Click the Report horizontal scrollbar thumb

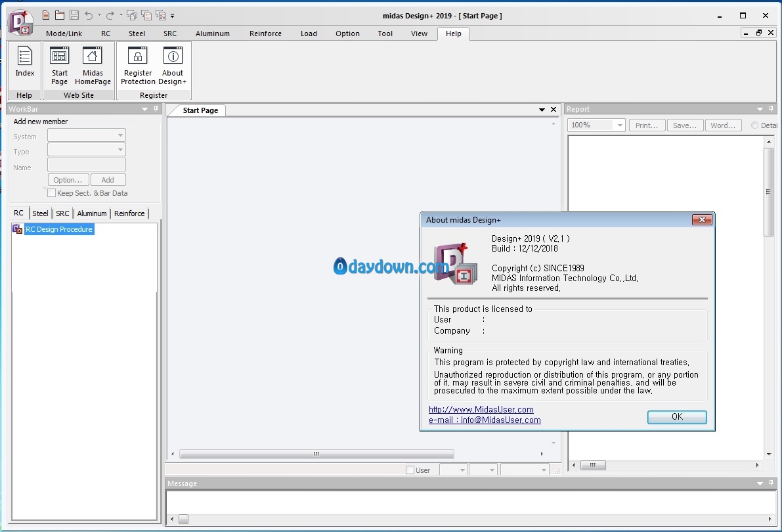click(593, 465)
